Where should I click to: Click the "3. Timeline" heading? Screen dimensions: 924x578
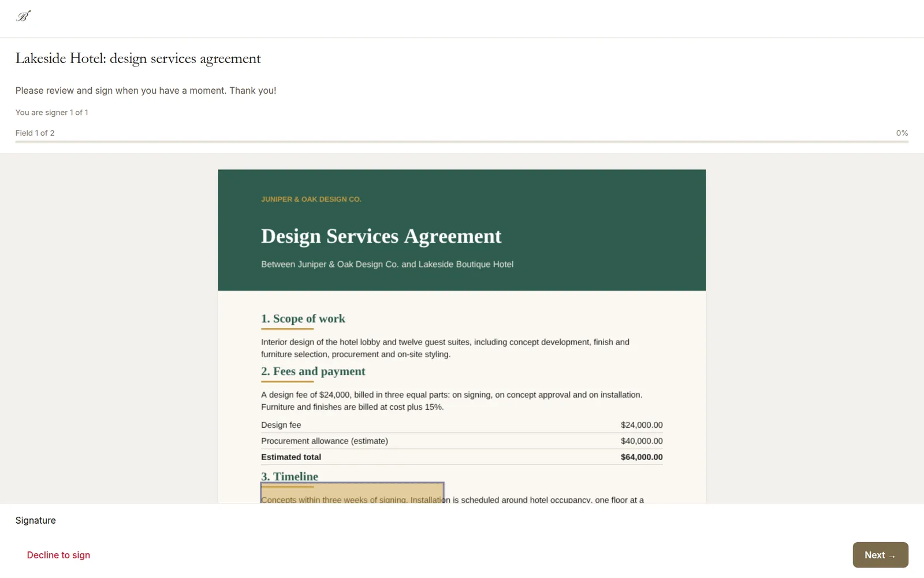pyautogui.click(x=289, y=476)
